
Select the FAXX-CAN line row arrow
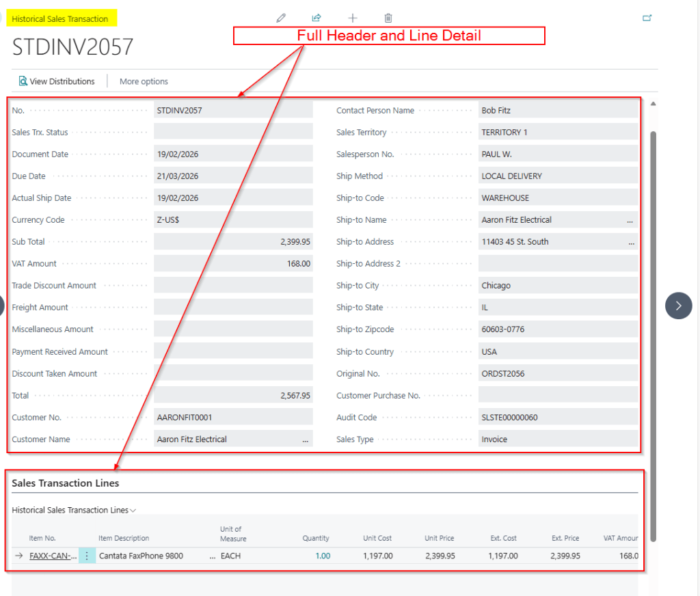19,556
